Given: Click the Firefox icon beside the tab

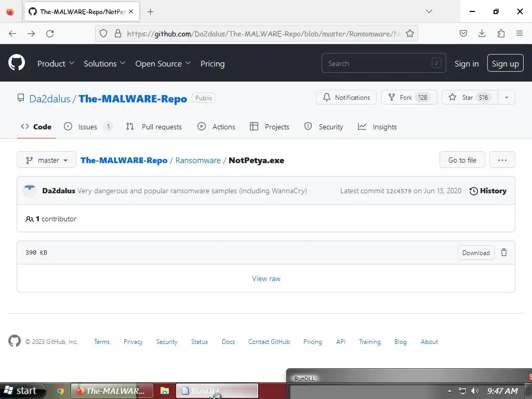Looking at the screenshot, I should [10, 11].
